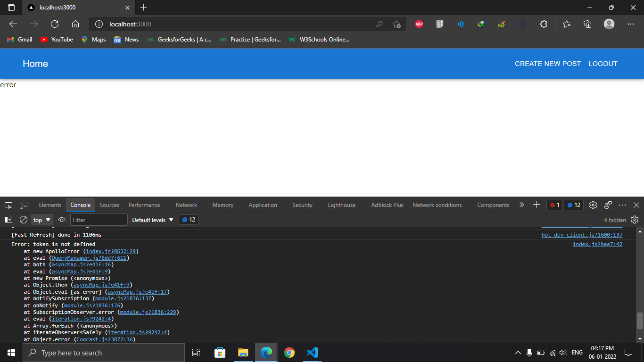Add this page to favorites

pos(397,24)
